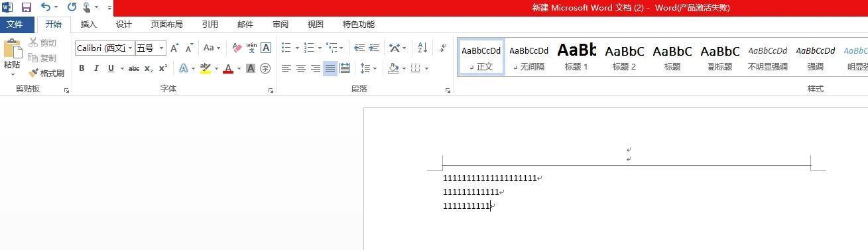Open the Customize Quick Access Toolbar arrow
Viewport: 868px width, 250px height.
(109, 8)
